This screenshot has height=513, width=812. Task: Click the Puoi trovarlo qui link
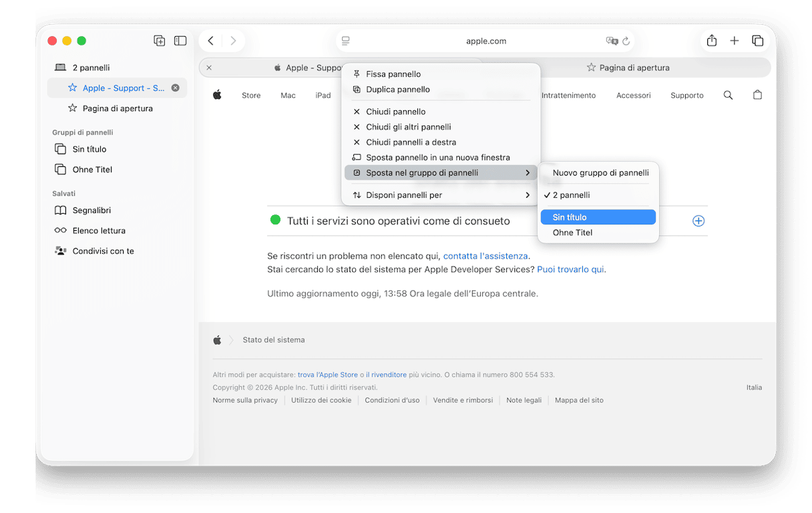click(x=570, y=270)
